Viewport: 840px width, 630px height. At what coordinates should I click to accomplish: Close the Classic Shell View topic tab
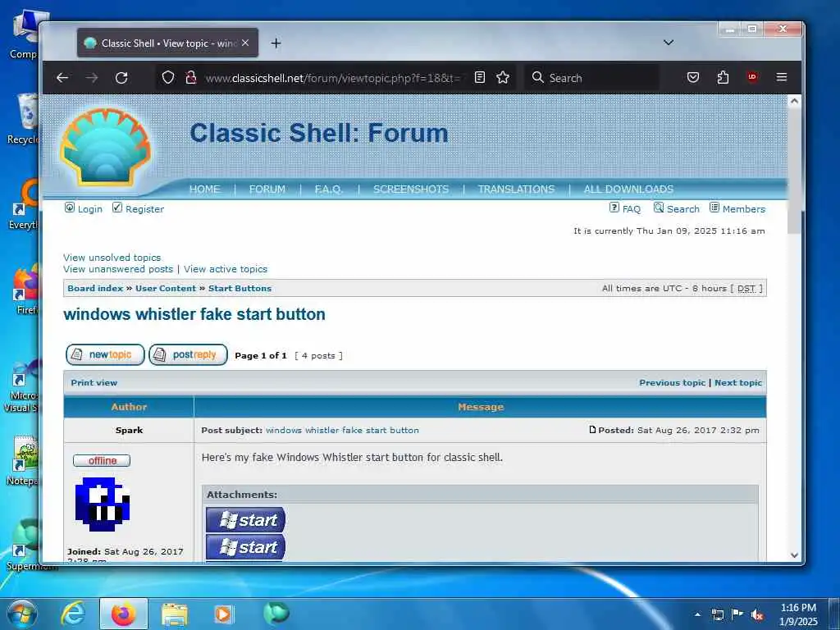244,43
